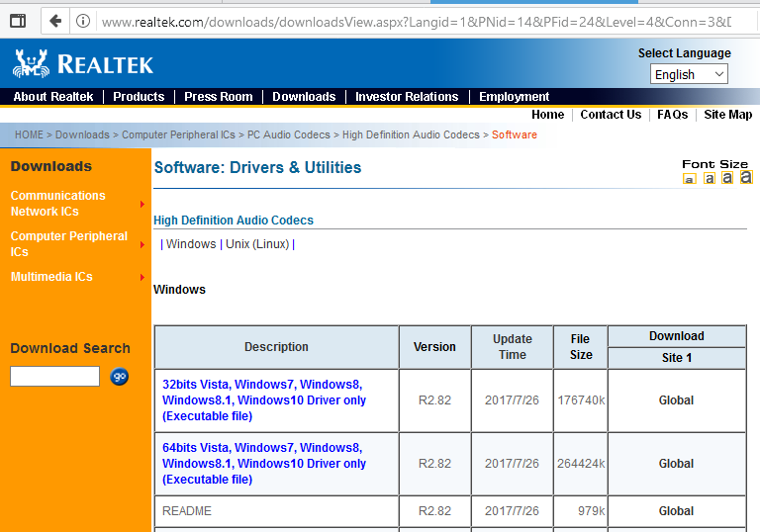760x532 pixels.
Task: Click Global for the 64bits driver row
Action: [676, 463]
